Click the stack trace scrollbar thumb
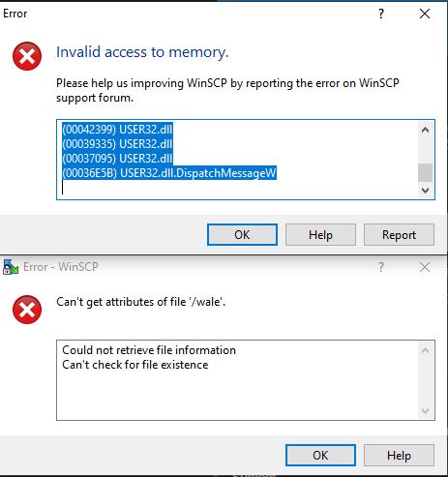The width and height of the screenshot is (448, 477). point(425,173)
